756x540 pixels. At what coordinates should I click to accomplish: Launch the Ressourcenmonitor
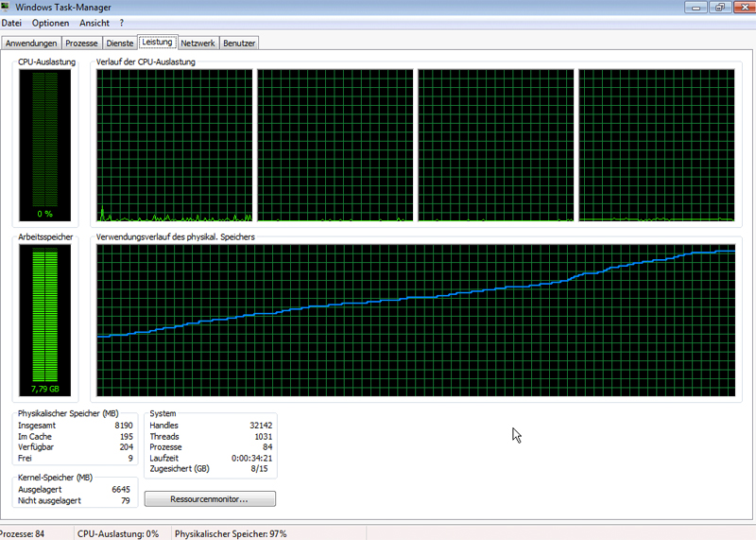point(210,498)
